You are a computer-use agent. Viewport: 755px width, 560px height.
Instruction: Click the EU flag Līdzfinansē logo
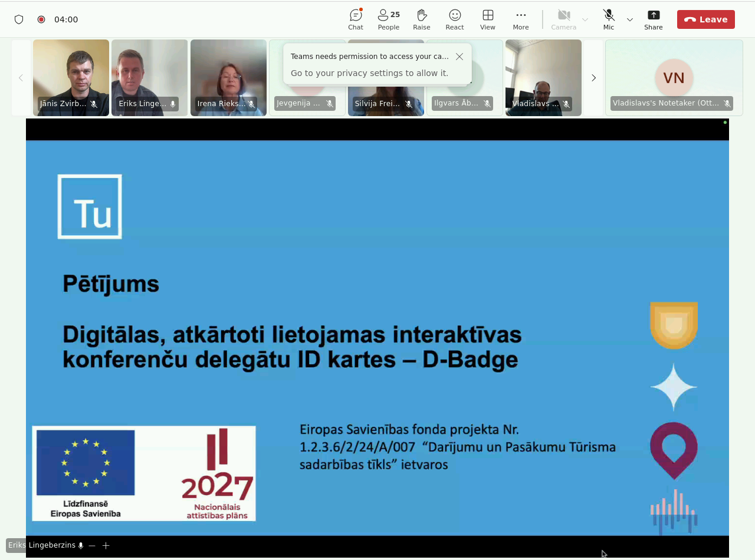(86, 474)
